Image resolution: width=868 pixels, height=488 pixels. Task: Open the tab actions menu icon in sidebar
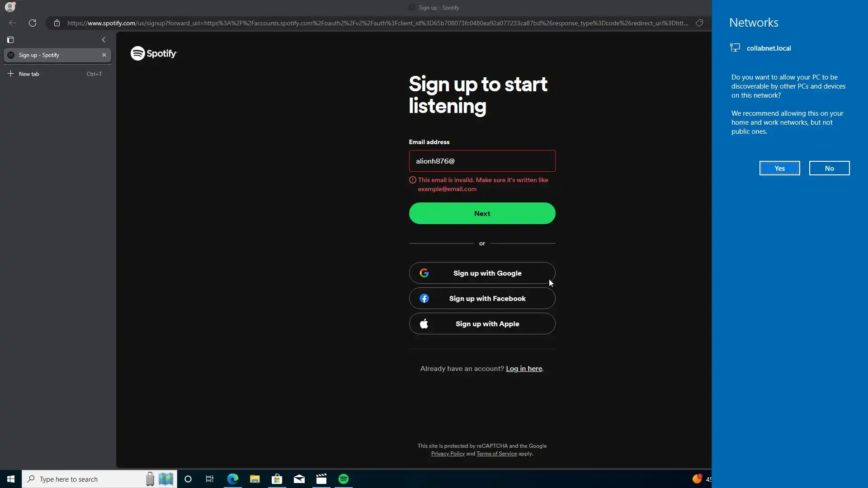[10, 40]
